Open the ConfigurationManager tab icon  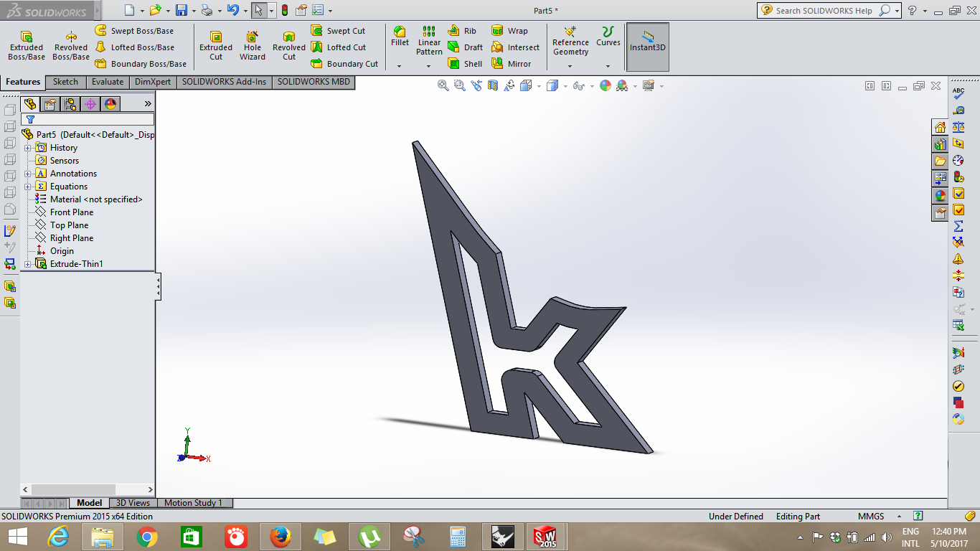70,104
